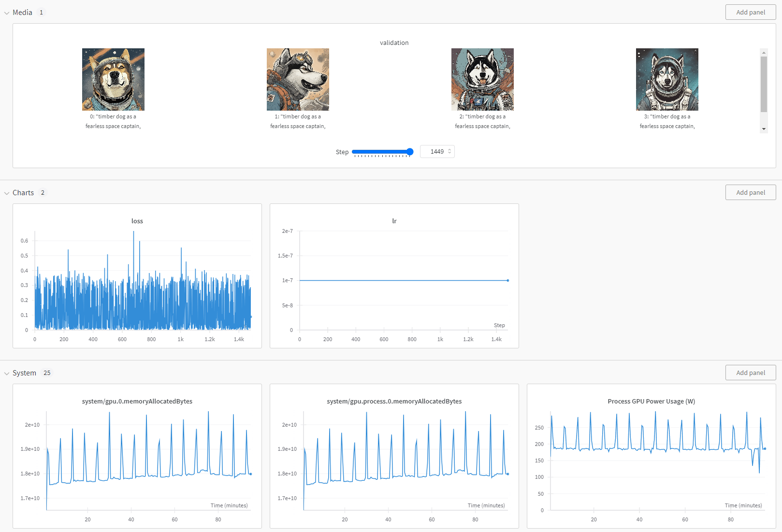Click the System panel count badge 25
Screen dimensions: 782x532
[x=47, y=373]
